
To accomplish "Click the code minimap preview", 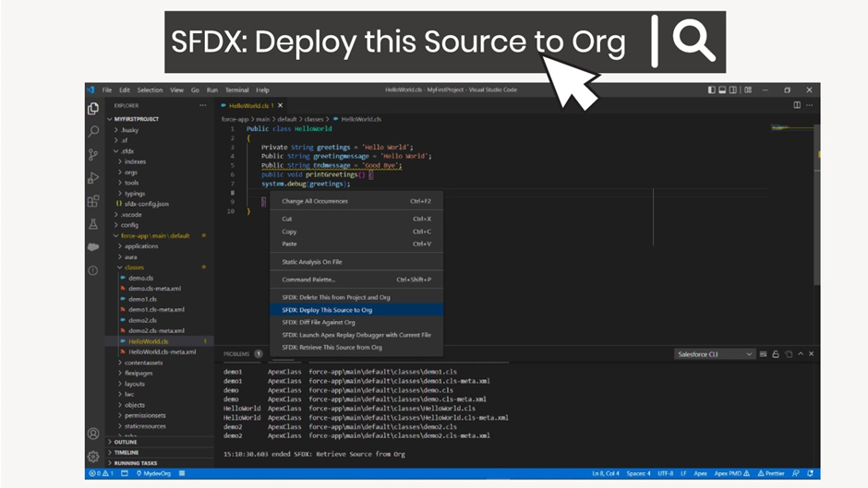I will tap(791, 128).
